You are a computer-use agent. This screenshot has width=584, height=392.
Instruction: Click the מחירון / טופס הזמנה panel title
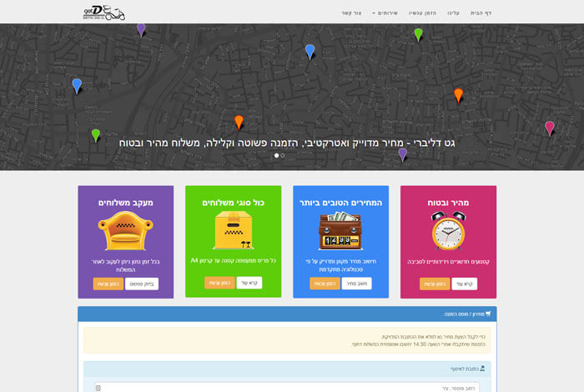pos(464,314)
